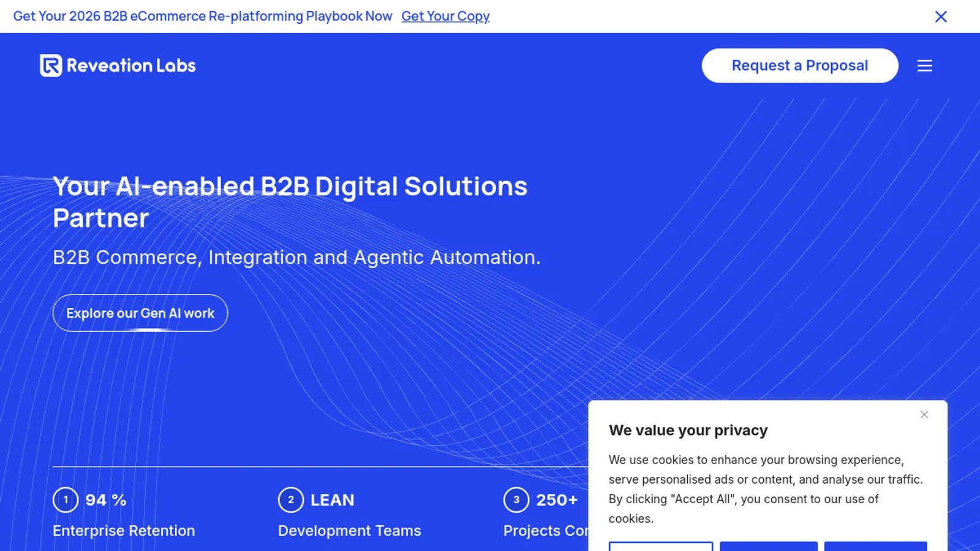Click the LEAN statistic heading

333,500
